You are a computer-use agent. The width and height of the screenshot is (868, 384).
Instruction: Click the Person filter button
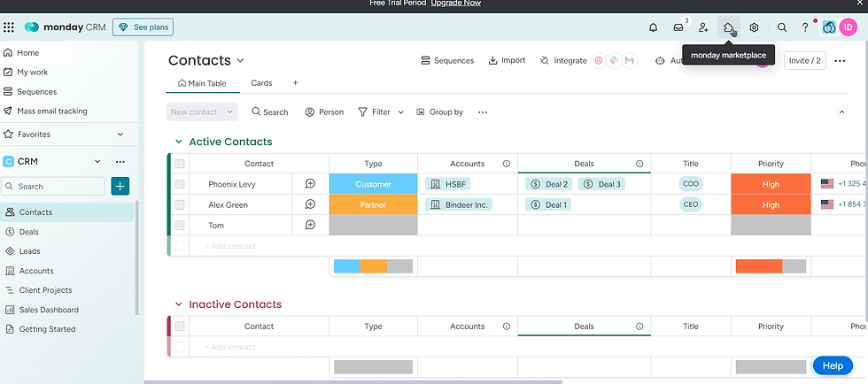[x=324, y=112]
